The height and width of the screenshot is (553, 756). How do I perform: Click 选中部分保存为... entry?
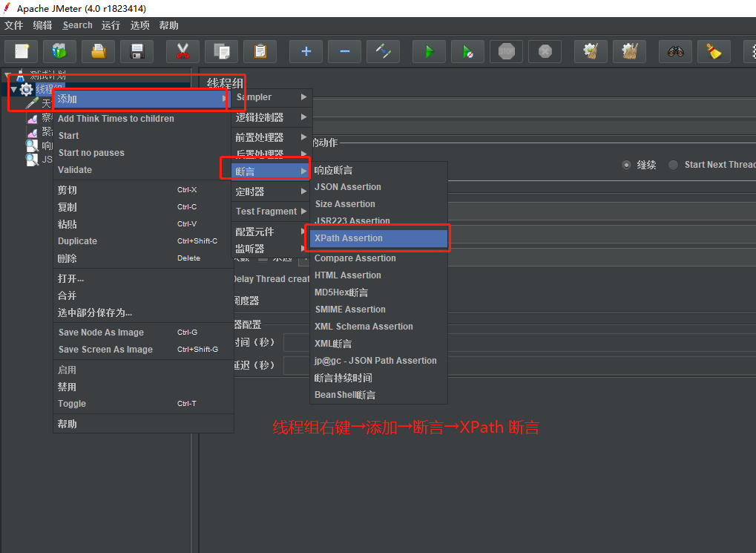pyautogui.click(x=143, y=313)
